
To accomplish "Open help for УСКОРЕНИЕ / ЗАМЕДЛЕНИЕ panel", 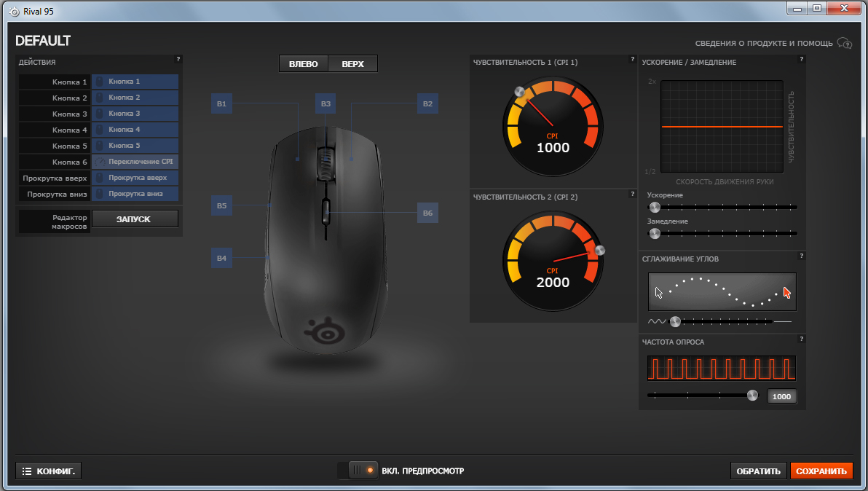I will pyautogui.click(x=801, y=59).
